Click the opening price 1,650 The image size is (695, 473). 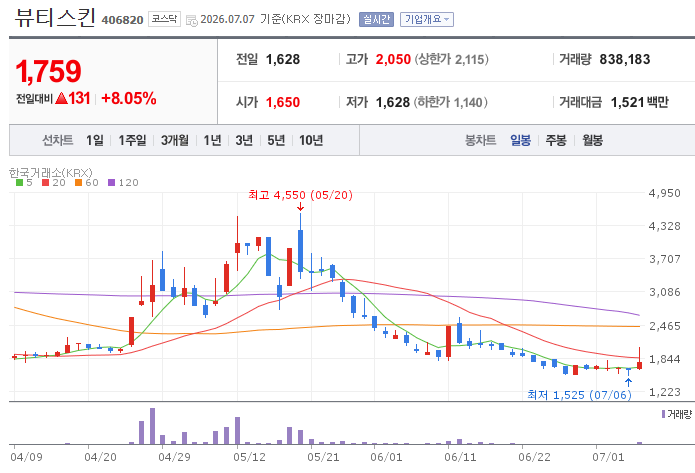pyautogui.click(x=283, y=102)
